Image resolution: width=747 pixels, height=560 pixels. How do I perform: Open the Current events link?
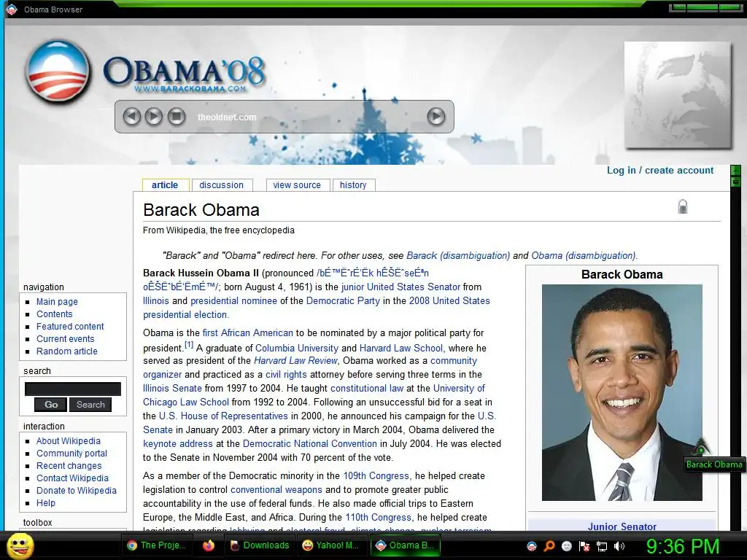pyautogui.click(x=65, y=338)
